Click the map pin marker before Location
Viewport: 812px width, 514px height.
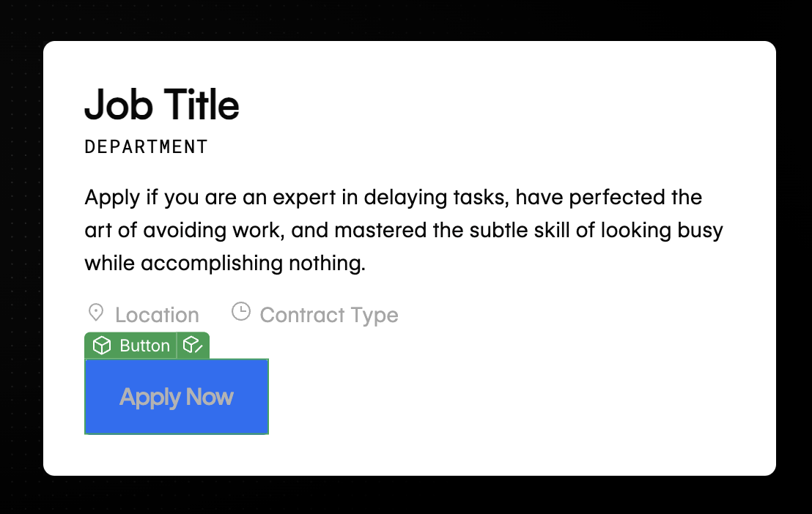coord(95,313)
